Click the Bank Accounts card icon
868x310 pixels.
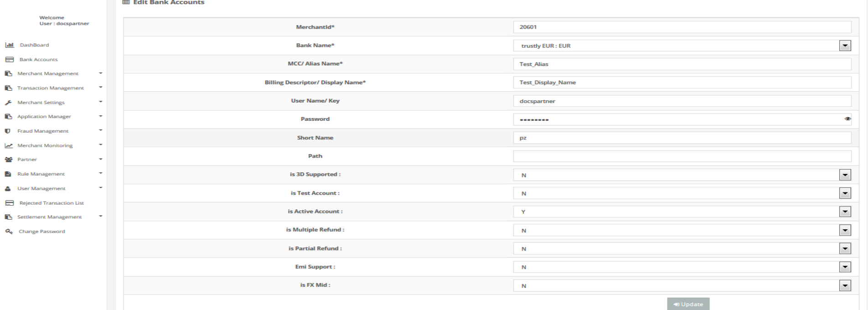tap(9, 60)
